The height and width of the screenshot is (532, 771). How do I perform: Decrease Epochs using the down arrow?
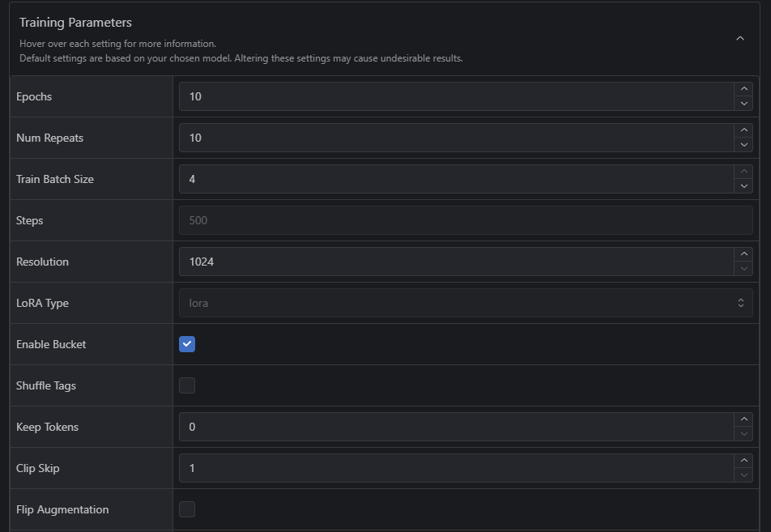(743, 104)
